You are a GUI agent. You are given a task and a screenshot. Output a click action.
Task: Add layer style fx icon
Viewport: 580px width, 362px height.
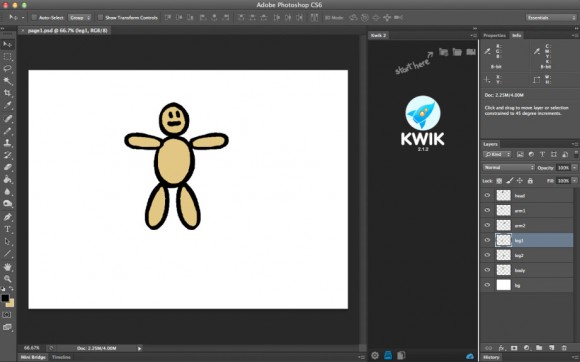pos(501,348)
